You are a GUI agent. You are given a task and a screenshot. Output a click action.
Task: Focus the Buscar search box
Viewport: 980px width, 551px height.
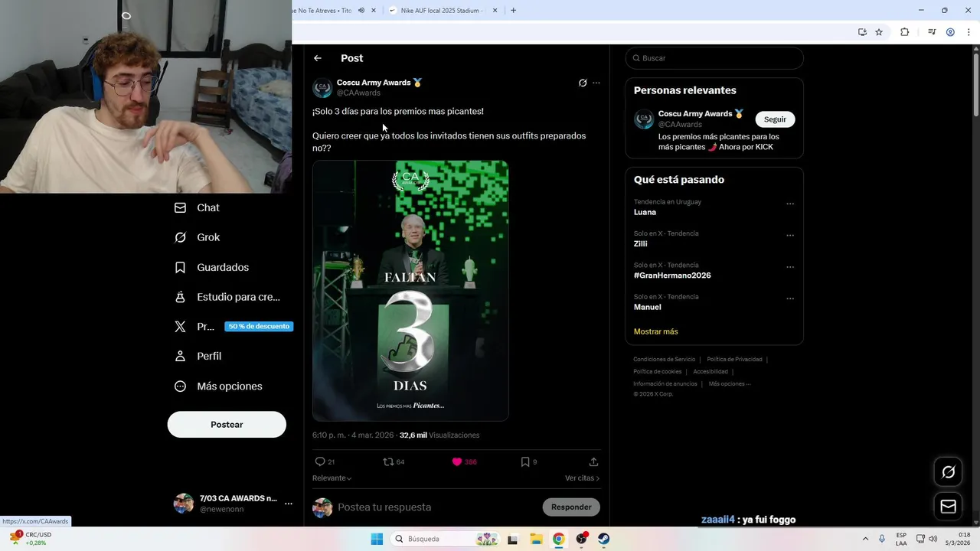714,58
